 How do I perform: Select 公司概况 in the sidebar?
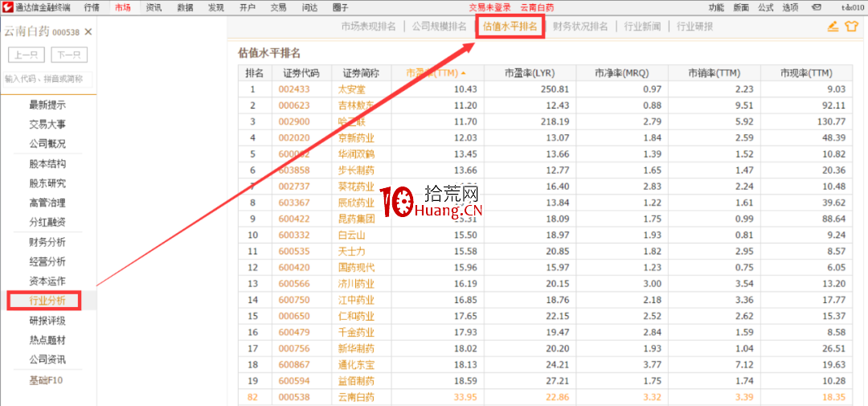47,144
